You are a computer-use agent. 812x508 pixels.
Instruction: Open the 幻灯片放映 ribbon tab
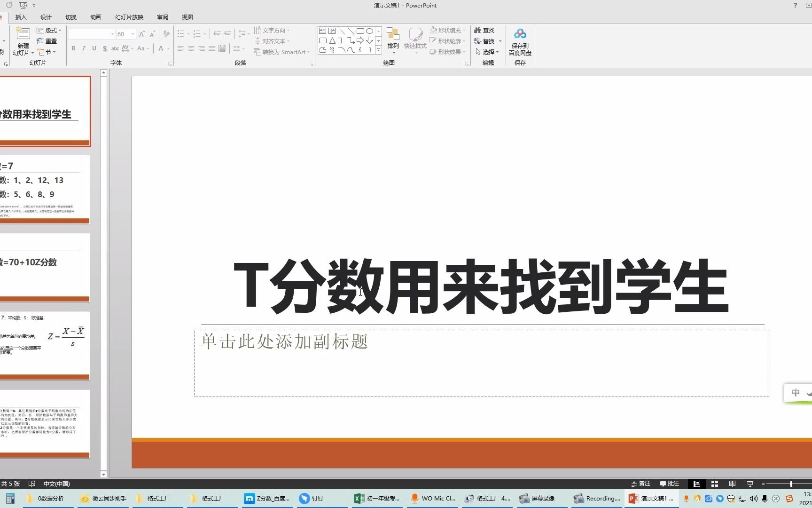[x=128, y=17]
